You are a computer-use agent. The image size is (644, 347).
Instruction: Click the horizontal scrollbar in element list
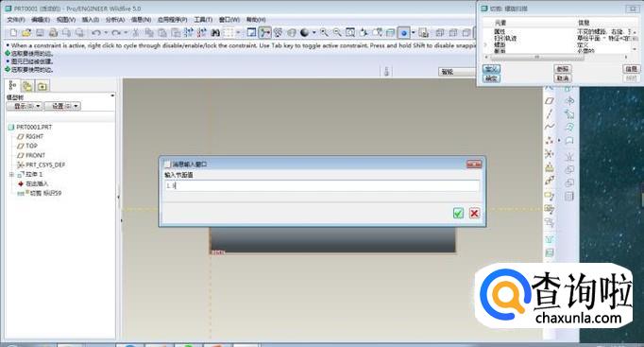(556, 57)
